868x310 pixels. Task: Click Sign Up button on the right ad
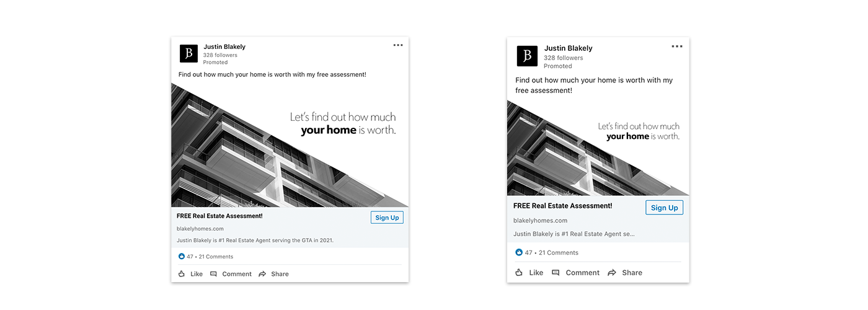click(664, 208)
